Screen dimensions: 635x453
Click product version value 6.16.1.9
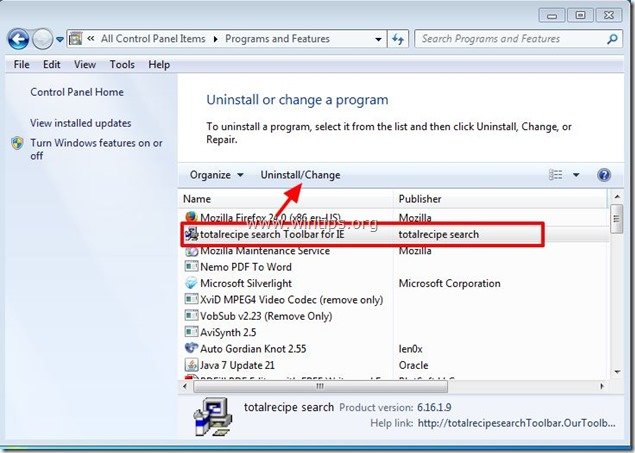point(434,408)
